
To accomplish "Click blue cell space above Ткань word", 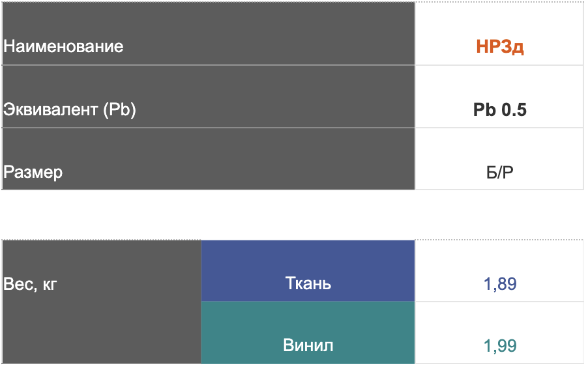I will (308, 257).
